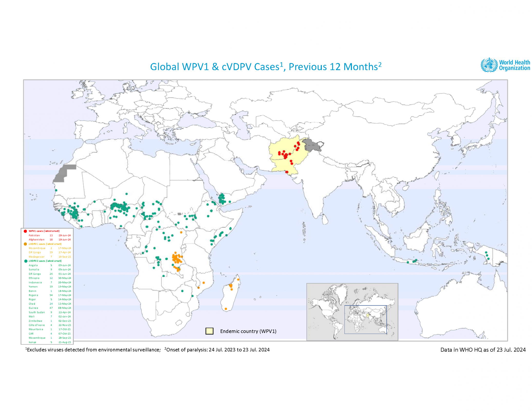Click the 'Kenya' entry at legend bottom

32,342
